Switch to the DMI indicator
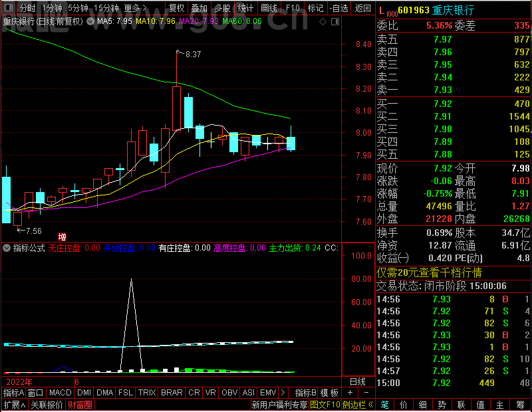Screen dimensions: 532x412 click(x=84, y=393)
